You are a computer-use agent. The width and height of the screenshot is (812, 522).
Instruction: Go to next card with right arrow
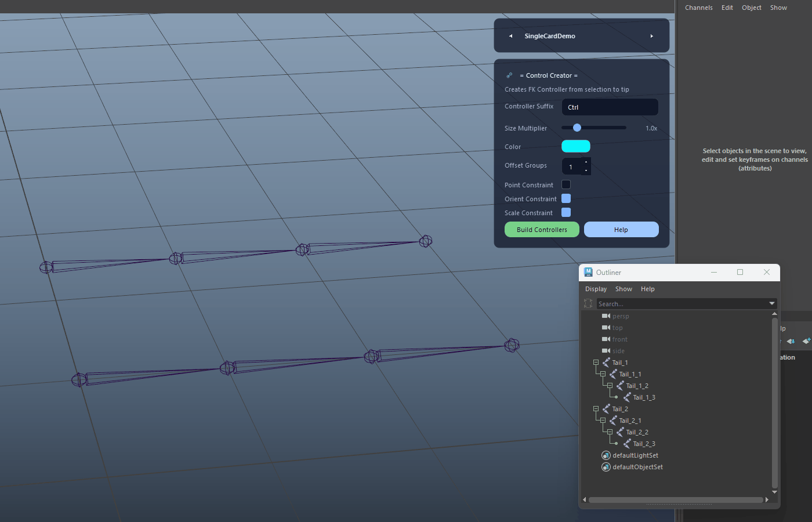(652, 36)
